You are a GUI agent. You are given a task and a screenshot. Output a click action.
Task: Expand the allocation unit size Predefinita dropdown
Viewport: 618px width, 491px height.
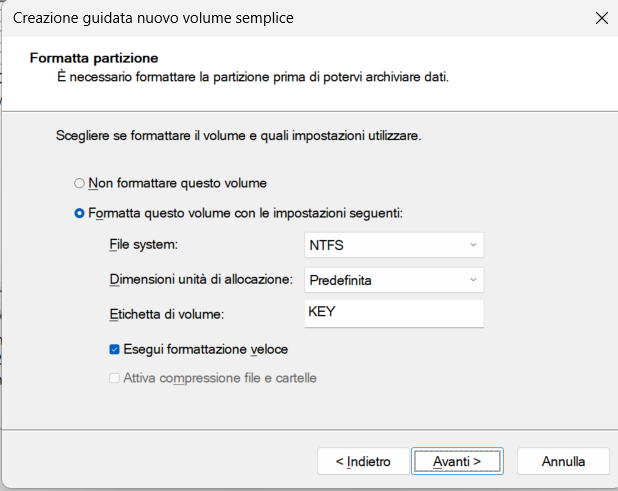pos(394,280)
